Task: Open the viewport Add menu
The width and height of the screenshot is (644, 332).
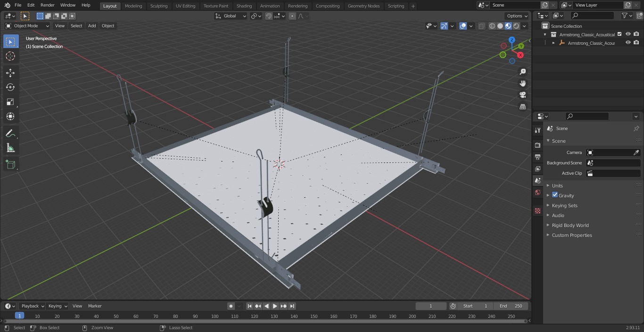Action: click(x=92, y=26)
